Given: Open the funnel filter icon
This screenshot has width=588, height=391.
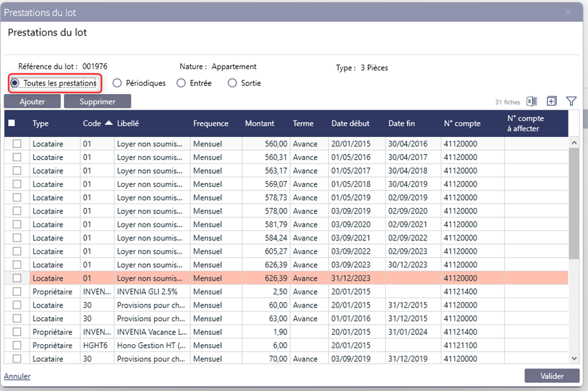Looking at the screenshot, I should click(x=571, y=101).
